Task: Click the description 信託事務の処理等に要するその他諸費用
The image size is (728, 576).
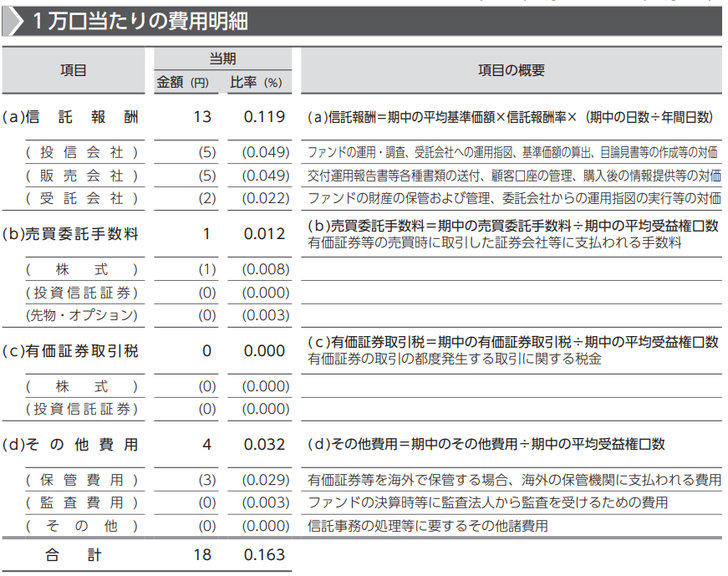Action: [x=428, y=526]
